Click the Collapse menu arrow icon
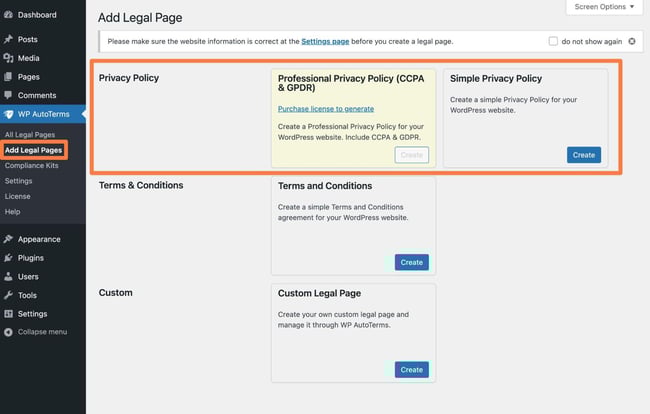650x414 pixels. pyautogui.click(x=8, y=332)
